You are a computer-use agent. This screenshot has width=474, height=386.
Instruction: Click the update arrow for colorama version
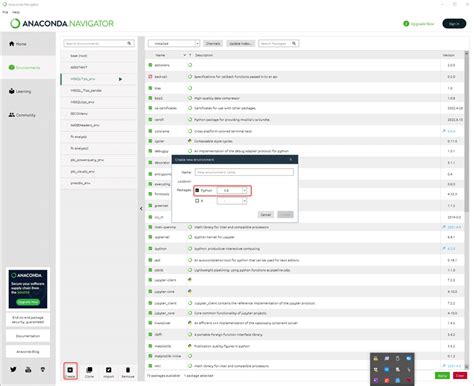click(x=444, y=131)
